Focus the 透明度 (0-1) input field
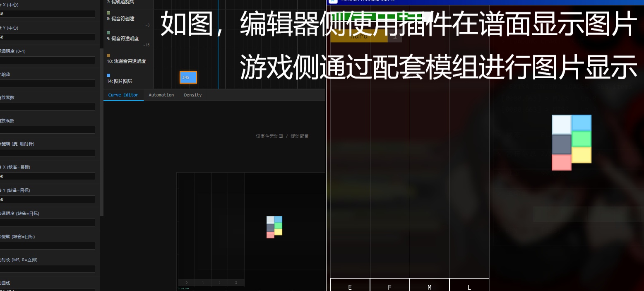 click(47, 60)
